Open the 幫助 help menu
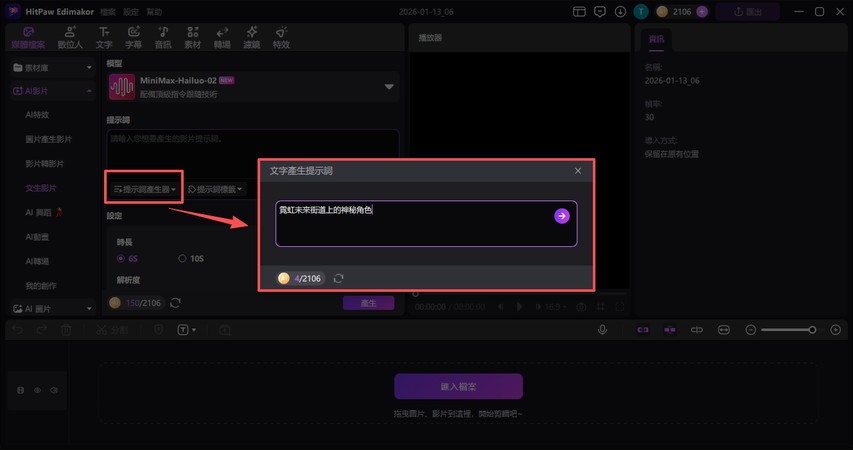Image resolution: width=853 pixels, height=450 pixels. [x=154, y=11]
